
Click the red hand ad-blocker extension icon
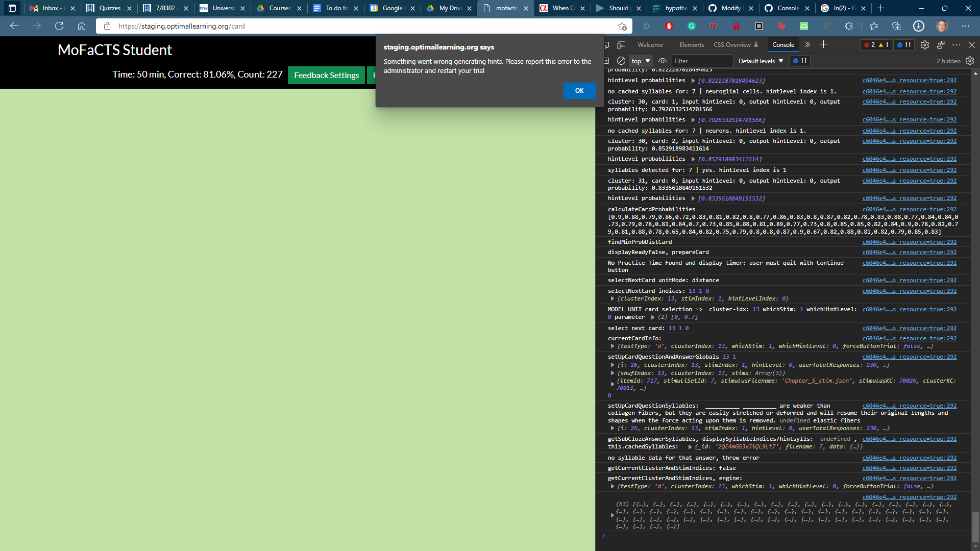(x=669, y=26)
